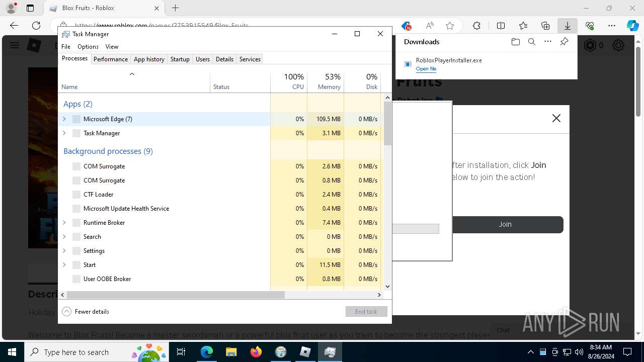Expand Start process entry
The image size is (644, 362).
64,265
